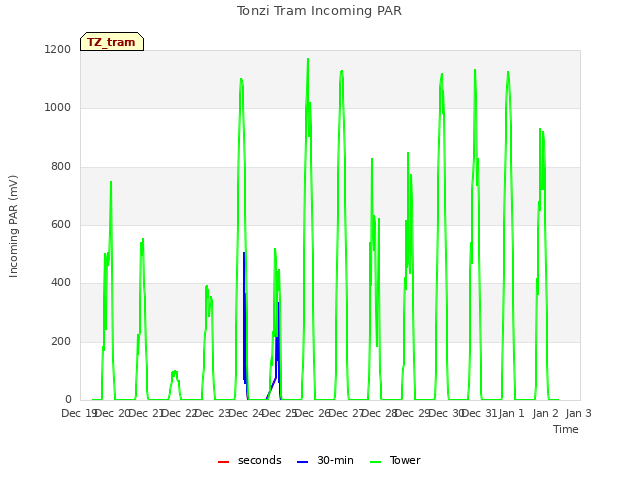Viewport: 640px width, 480px height.
Task: Click the green Tower legend swatch
Action: click(x=375, y=462)
